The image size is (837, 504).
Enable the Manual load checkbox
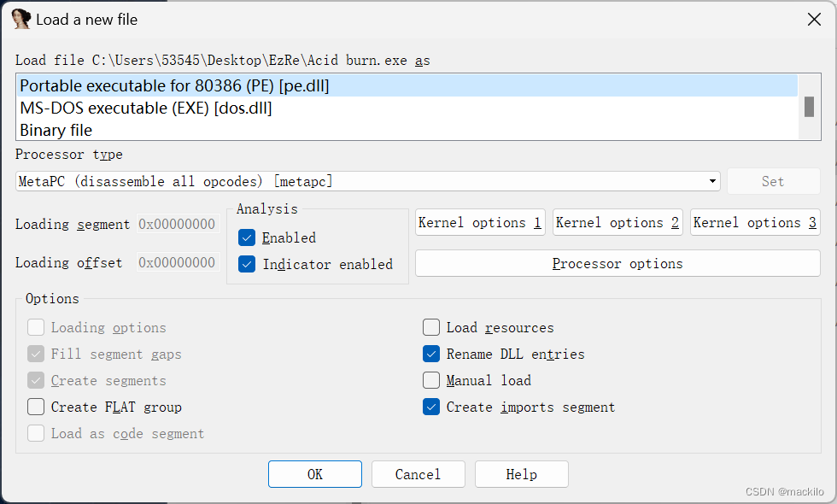(431, 380)
